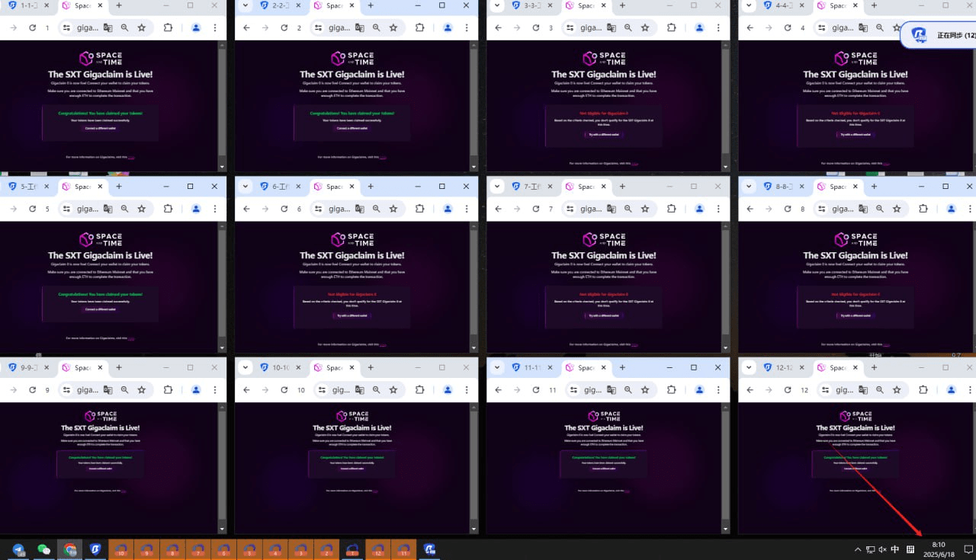Click Connect a different wallet in window 2
Image resolution: width=976 pixels, height=560 pixels.
pos(352,128)
